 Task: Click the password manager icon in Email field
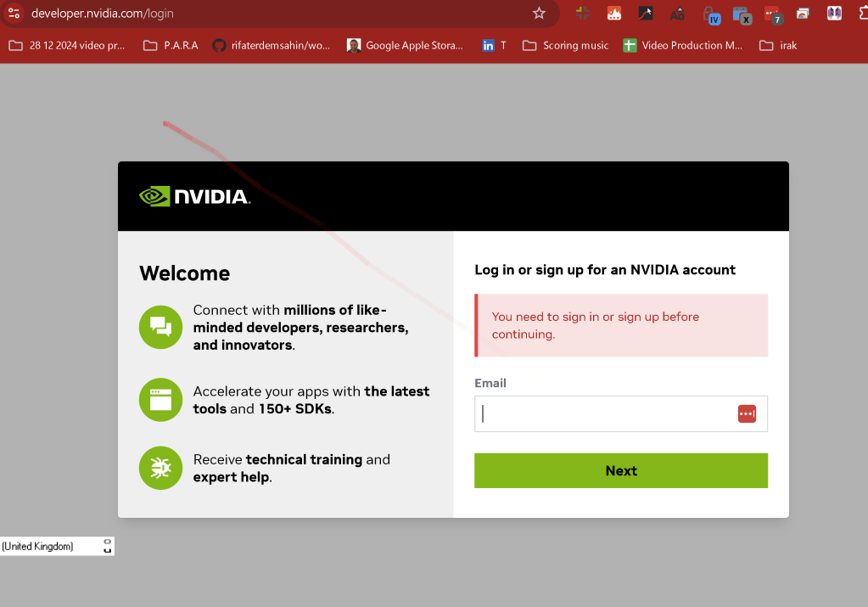pos(747,413)
